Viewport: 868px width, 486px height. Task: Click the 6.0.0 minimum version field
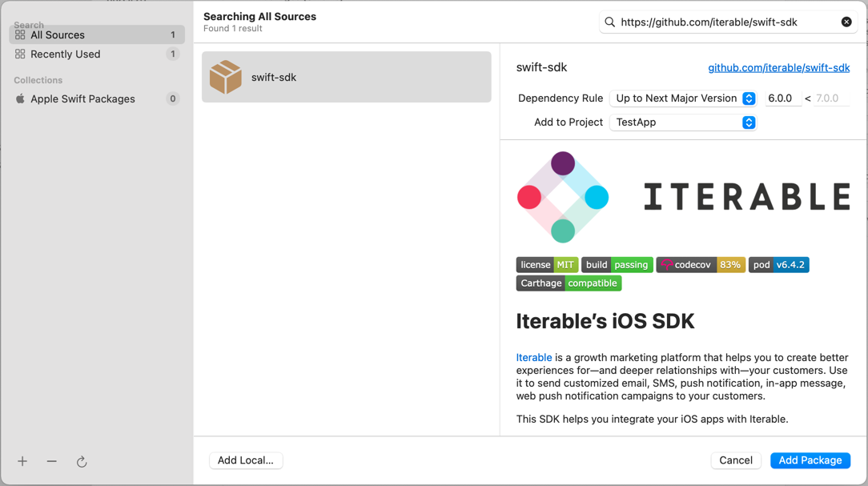click(x=783, y=98)
